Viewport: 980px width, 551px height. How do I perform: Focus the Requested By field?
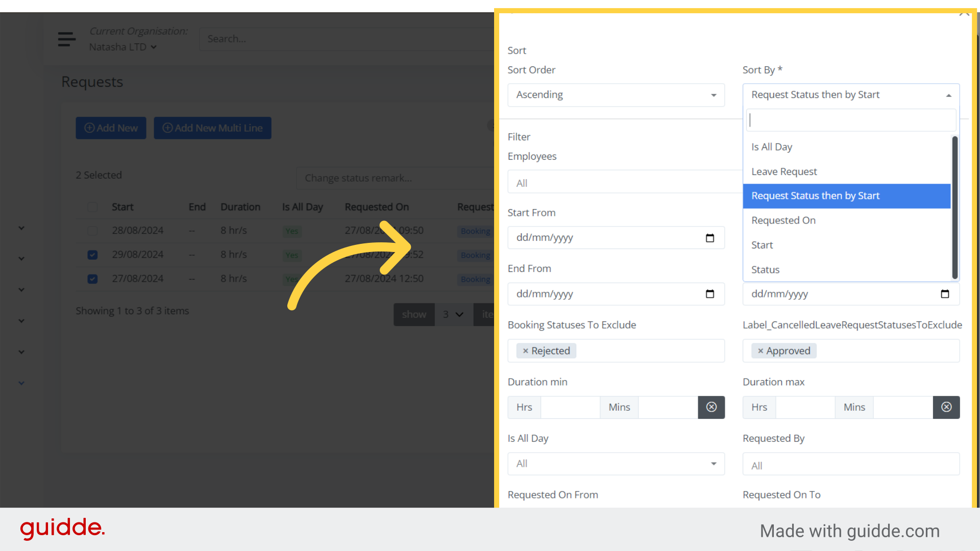pos(851,465)
